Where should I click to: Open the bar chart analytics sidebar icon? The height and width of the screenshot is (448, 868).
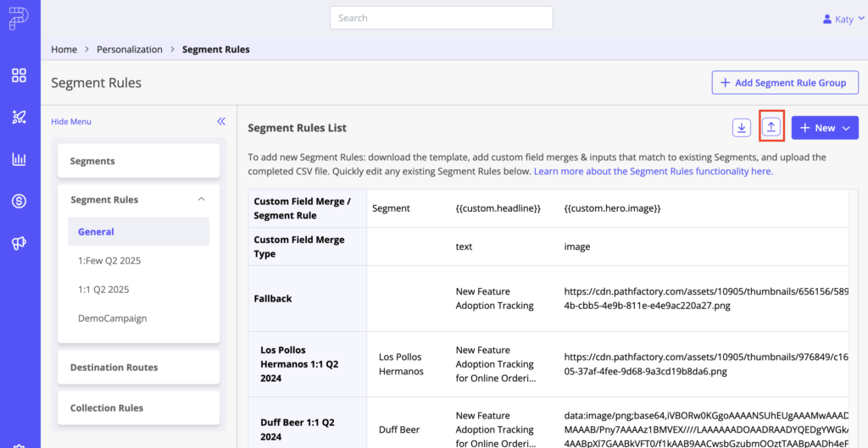click(x=19, y=159)
